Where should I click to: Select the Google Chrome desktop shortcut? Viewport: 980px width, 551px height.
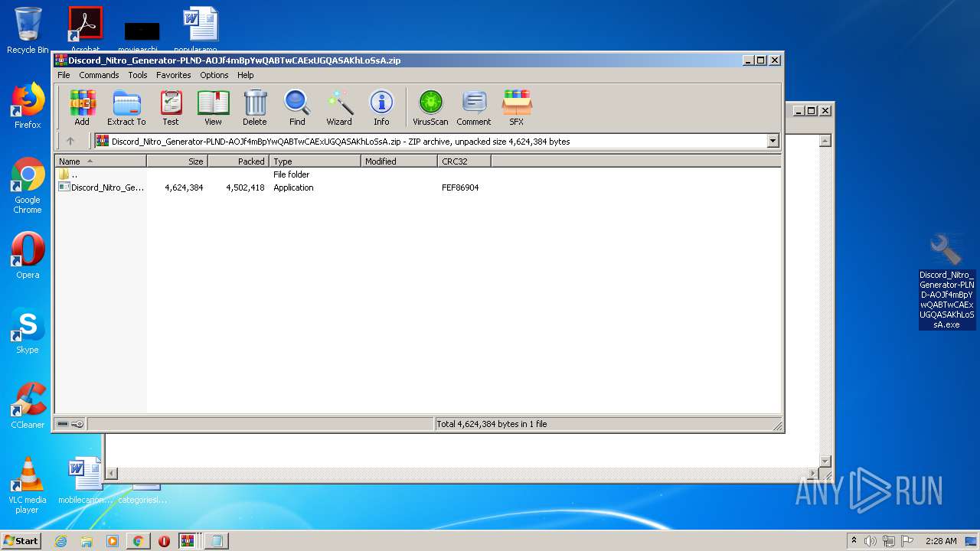[x=28, y=185]
